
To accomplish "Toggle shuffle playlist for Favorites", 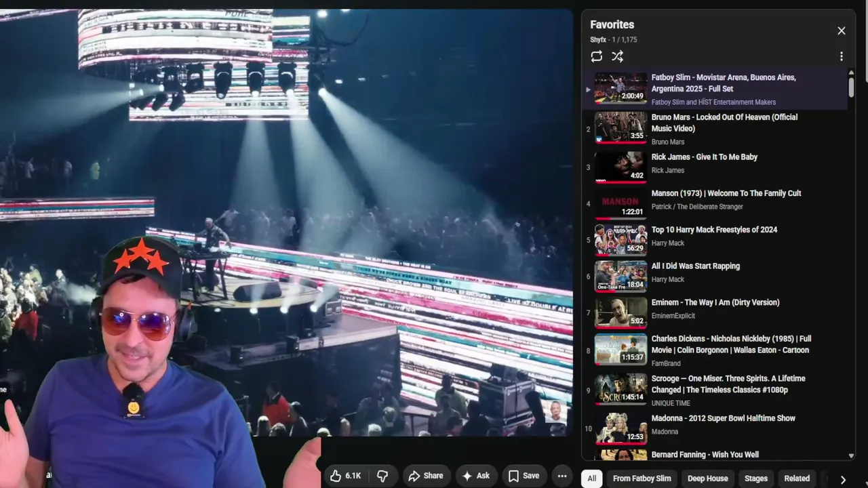I will pos(617,57).
